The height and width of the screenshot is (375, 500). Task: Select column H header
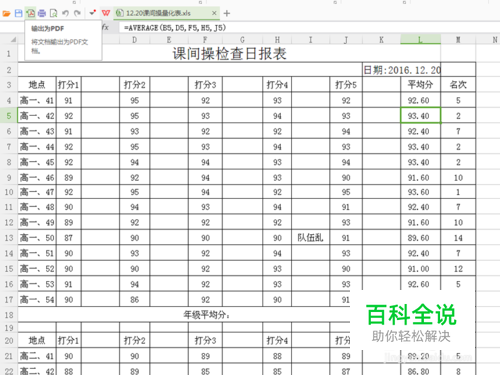277,40
